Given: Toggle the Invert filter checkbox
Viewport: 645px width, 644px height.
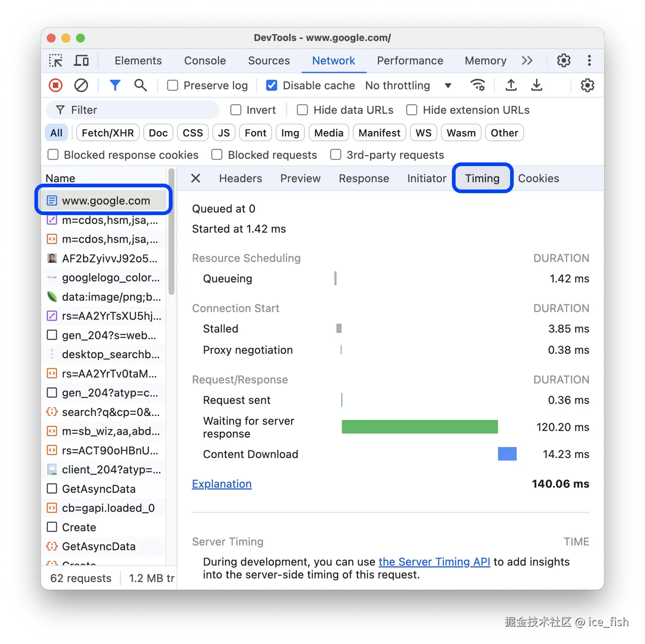Looking at the screenshot, I should click(236, 110).
